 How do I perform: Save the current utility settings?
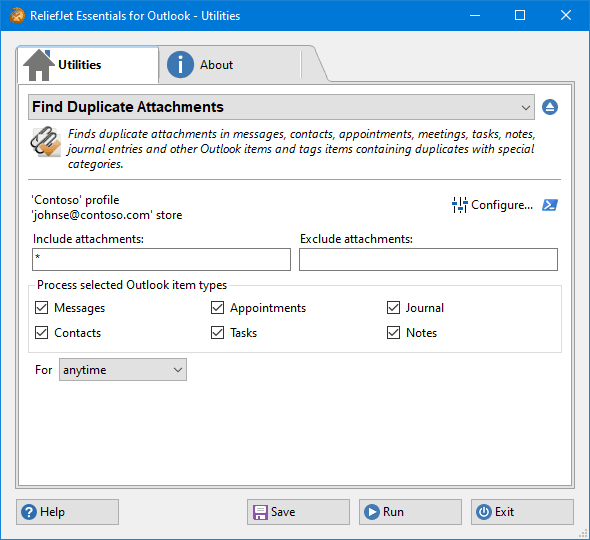[298, 512]
